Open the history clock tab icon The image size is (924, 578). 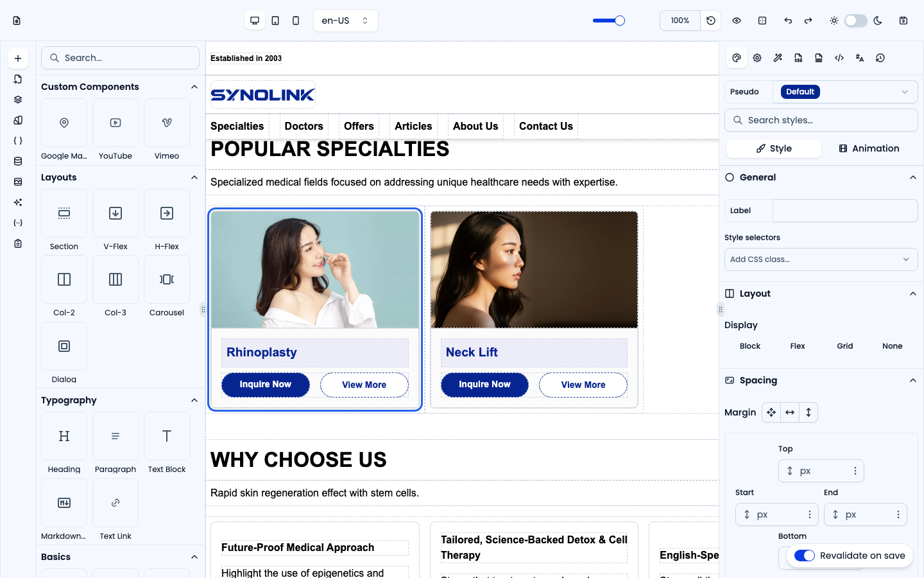(880, 58)
